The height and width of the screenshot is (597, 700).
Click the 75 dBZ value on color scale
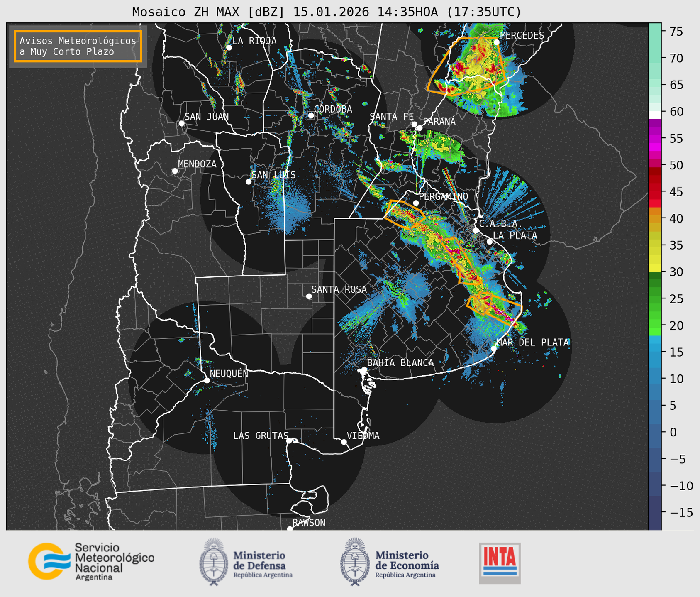[676, 32]
